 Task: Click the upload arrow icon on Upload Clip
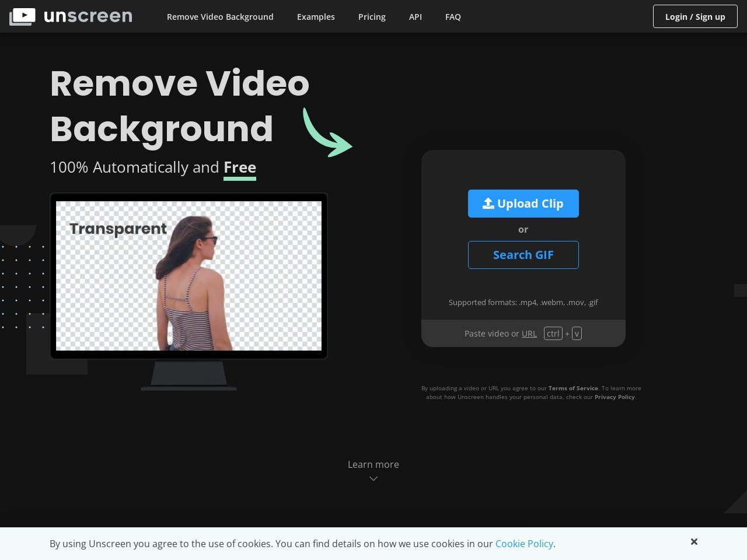point(488,203)
